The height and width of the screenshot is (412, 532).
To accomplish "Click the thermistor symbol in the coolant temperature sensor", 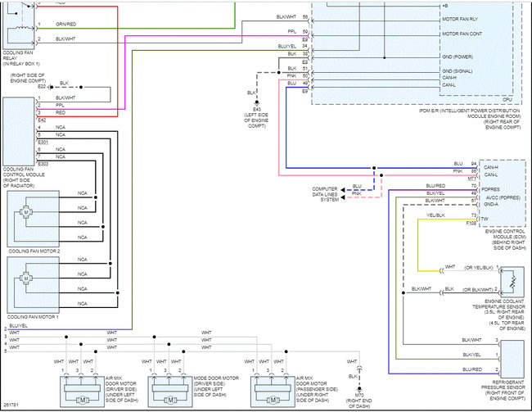I will (x=513, y=282).
